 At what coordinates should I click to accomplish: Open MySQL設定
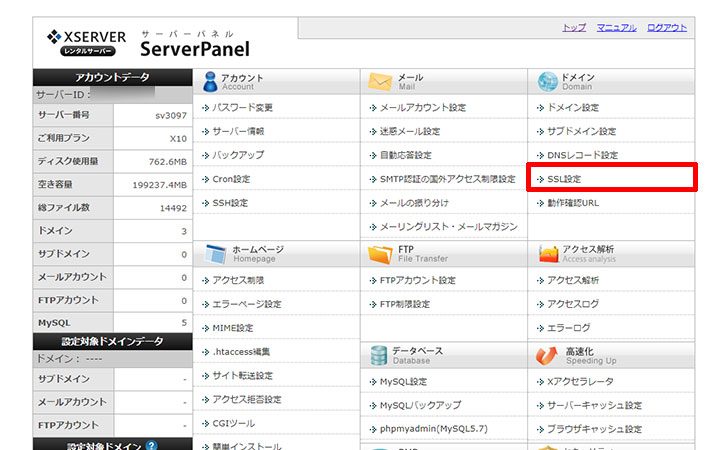click(403, 382)
